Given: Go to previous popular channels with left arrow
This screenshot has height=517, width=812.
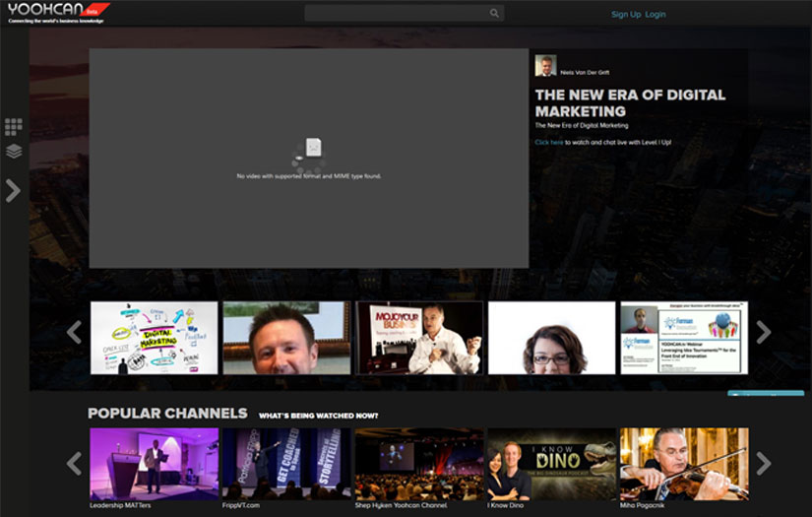Looking at the screenshot, I should (75, 463).
